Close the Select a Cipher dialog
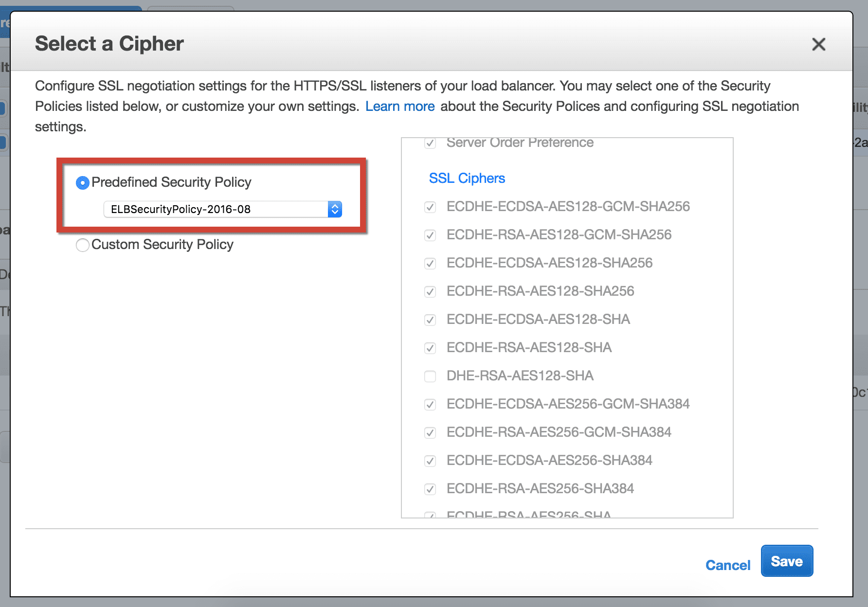The image size is (868, 607). [819, 44]
